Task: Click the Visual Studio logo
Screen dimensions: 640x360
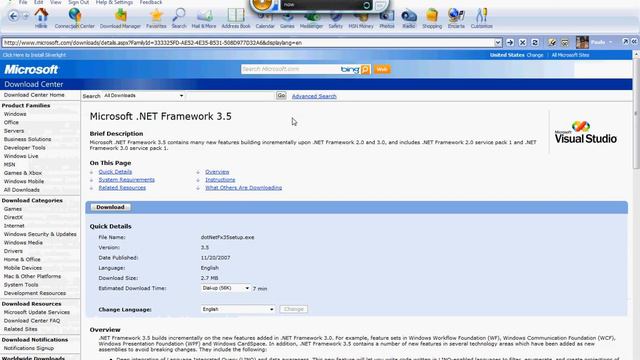Action: pyautogui.click(x=585, y=132)
